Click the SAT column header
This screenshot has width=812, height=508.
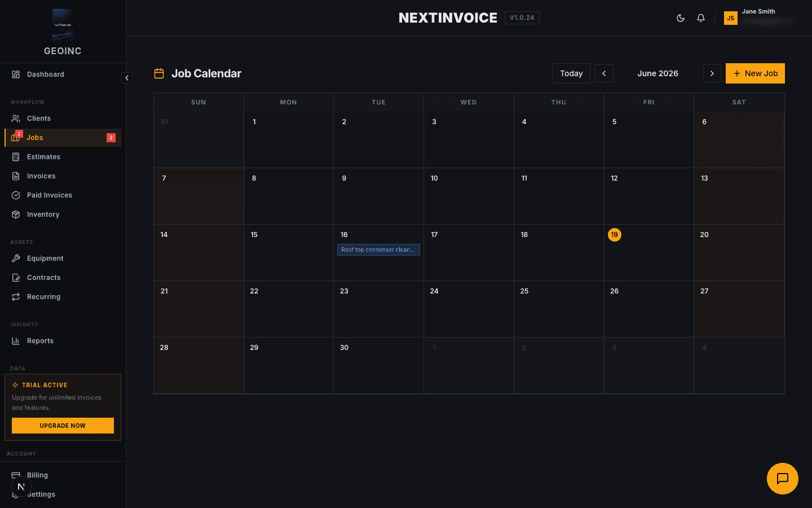[x=739, y=102]
